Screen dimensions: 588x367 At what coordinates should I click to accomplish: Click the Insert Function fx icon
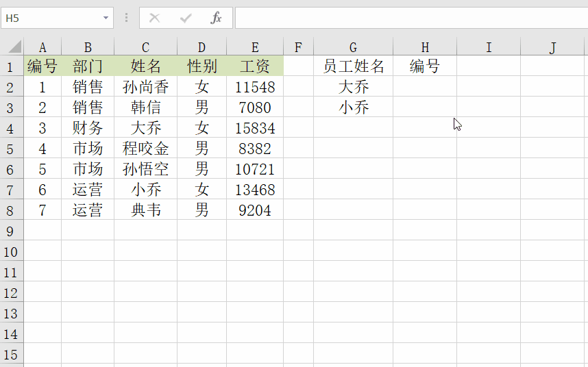[x=217, y=18]
